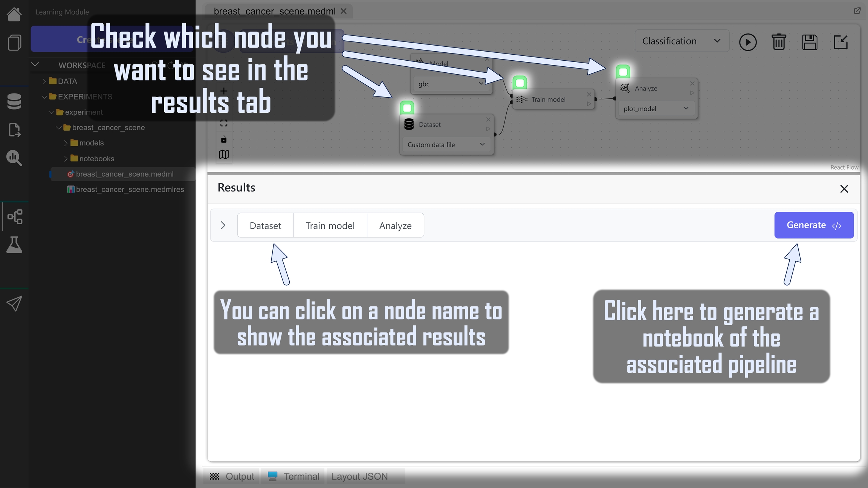868x488 pixels.
Task: Toggle the green checkbox above Train model node
Action: pyautogui.click(x=520, y=83)
